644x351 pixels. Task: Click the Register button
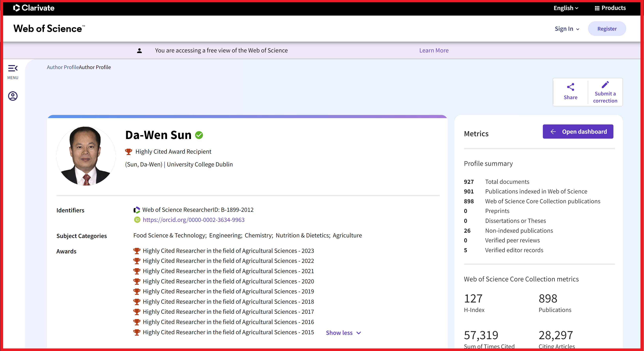607,29
